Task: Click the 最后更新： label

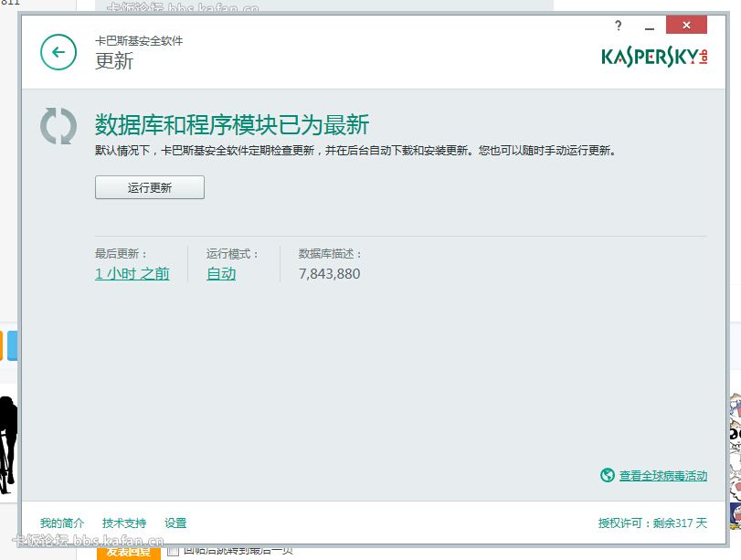Action: pyautogui.click(x=121, y=254)
